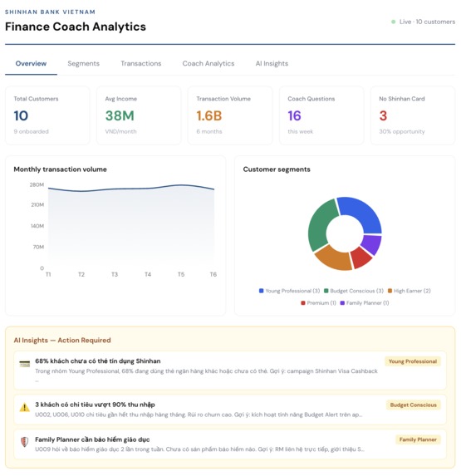The image size is (461, 476).
Task: Click the 'SHINHAN BANK VIETNAM' header text
Action: 50,12
